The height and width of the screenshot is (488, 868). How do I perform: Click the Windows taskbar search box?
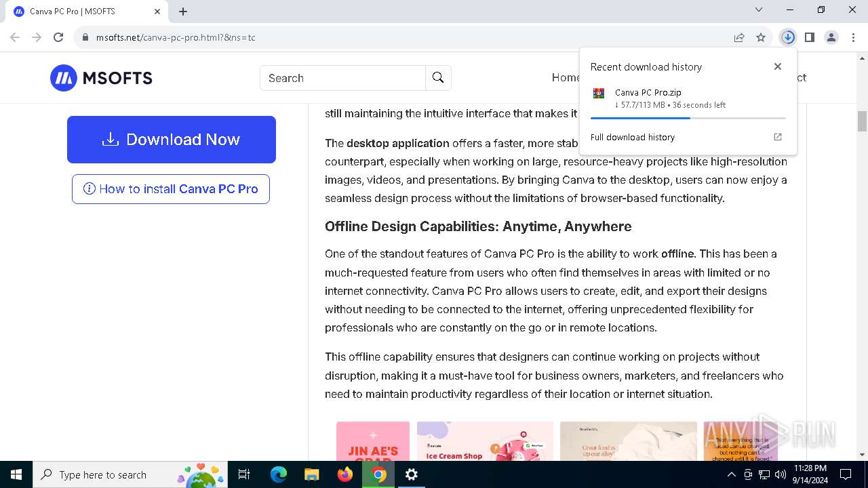pyautogui.click(x=132, y=474)
